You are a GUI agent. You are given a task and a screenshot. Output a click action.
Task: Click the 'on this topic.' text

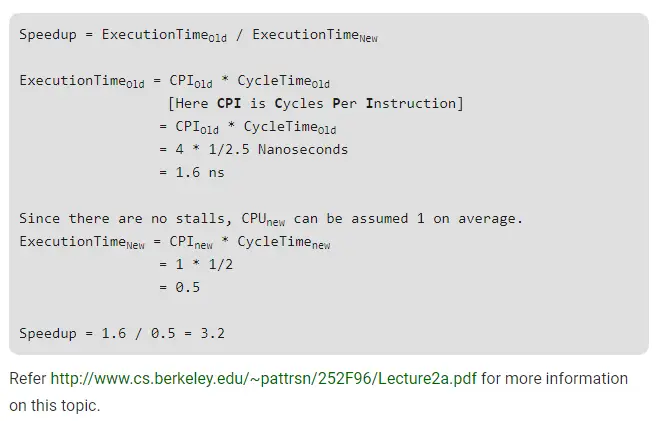coord(55,406)
